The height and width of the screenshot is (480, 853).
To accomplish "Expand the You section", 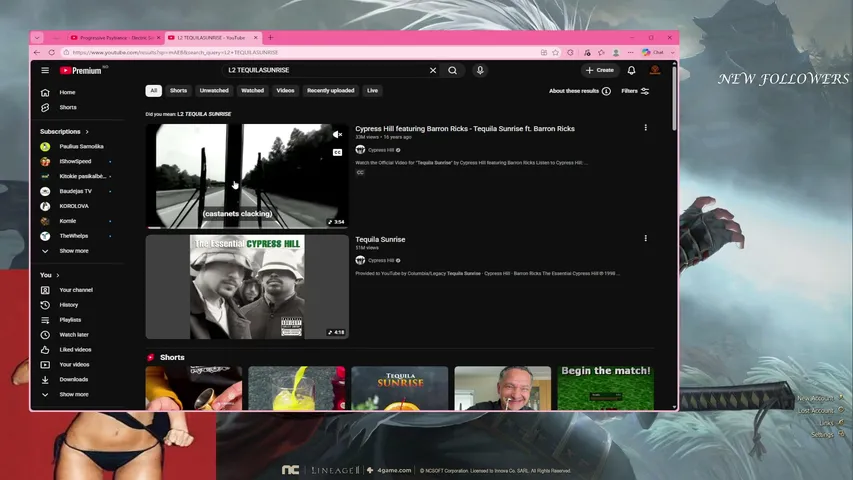I will pos(50,275).
